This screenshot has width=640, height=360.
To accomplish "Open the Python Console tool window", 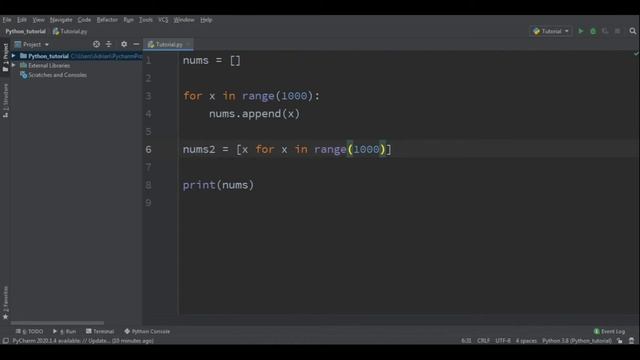I will [147, 331].
